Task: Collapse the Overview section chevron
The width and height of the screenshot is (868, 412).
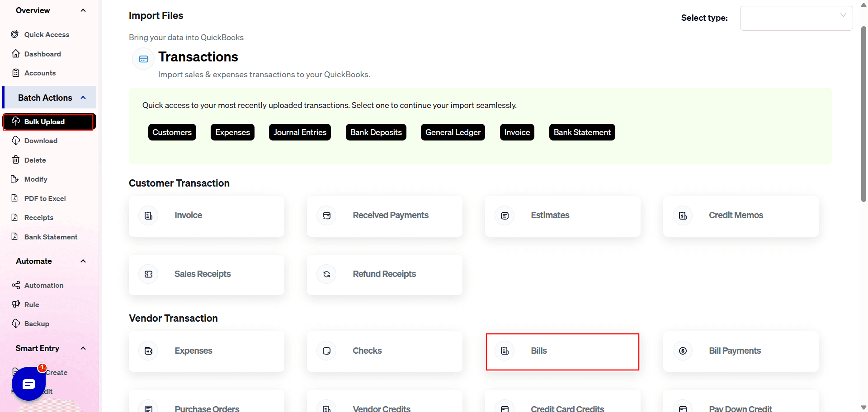Action: (83, 10)
